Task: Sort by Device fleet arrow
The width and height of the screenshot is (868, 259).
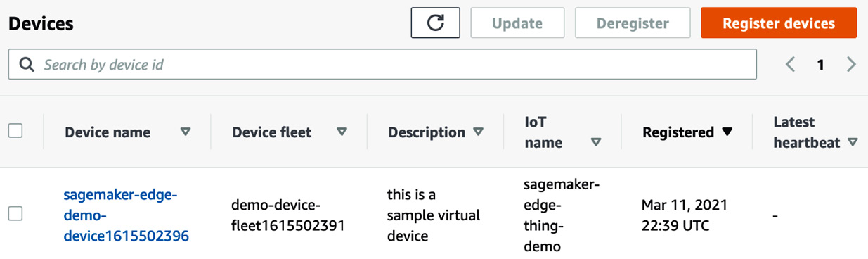Action: click(342, 132)
